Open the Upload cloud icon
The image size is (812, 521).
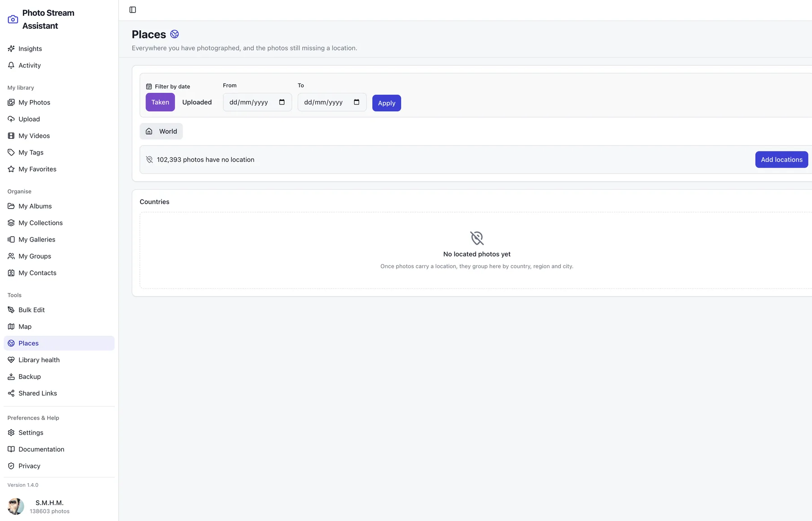tap(11, 119)
